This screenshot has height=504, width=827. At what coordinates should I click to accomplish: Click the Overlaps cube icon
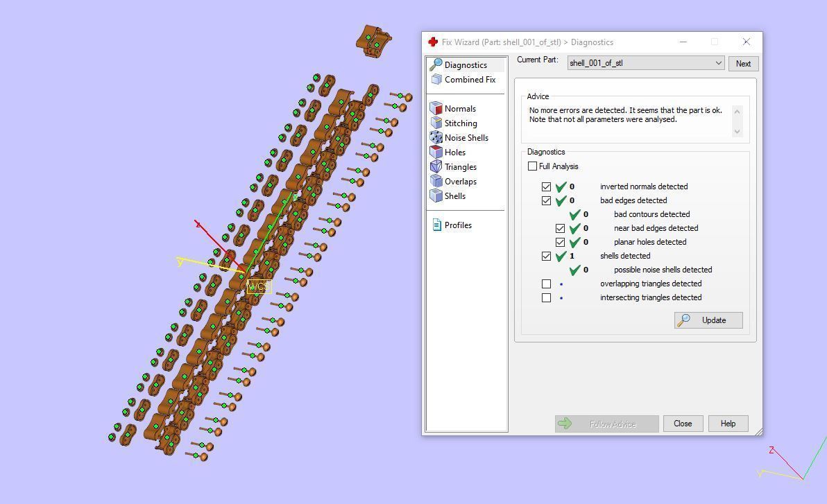click(x=436, y=182)
